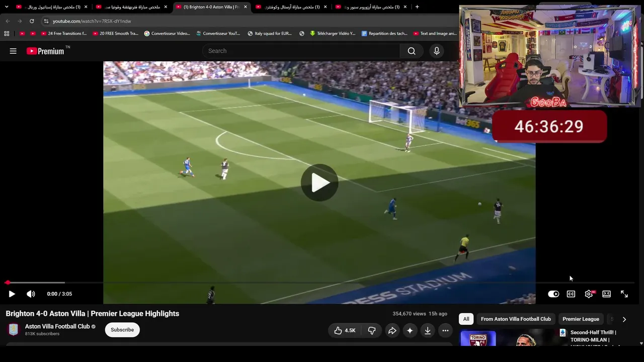Open the 20 FREE Smooth Tra... bookmark
The width and height of the screenshot is (644, 362).
[116, 34]
